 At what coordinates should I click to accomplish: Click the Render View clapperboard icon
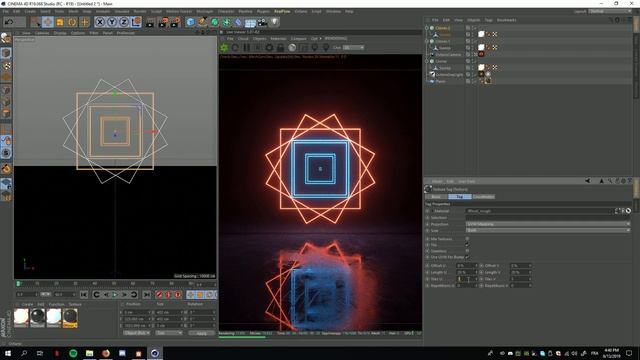(x=150, y=22)
